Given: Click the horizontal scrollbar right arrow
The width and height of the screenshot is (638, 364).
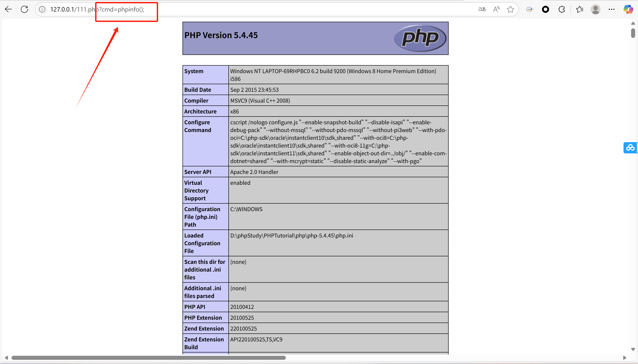Looking at the screenshot, I should coord(624,358).
